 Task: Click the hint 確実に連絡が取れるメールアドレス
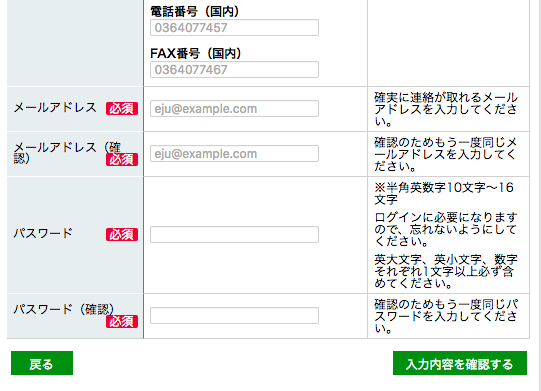coord(446,109)
